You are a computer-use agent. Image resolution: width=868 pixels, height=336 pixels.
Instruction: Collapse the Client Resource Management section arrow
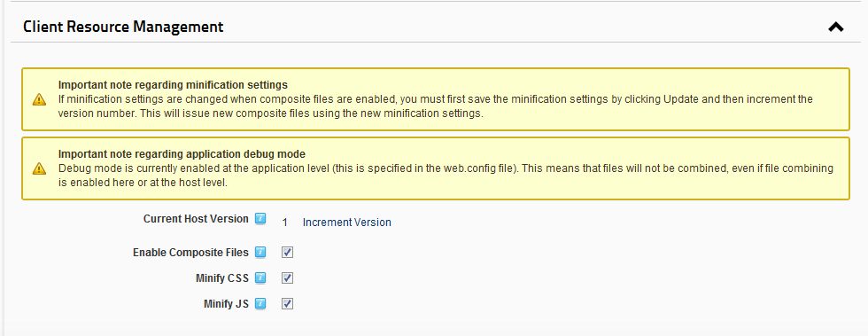coord(835,27)
